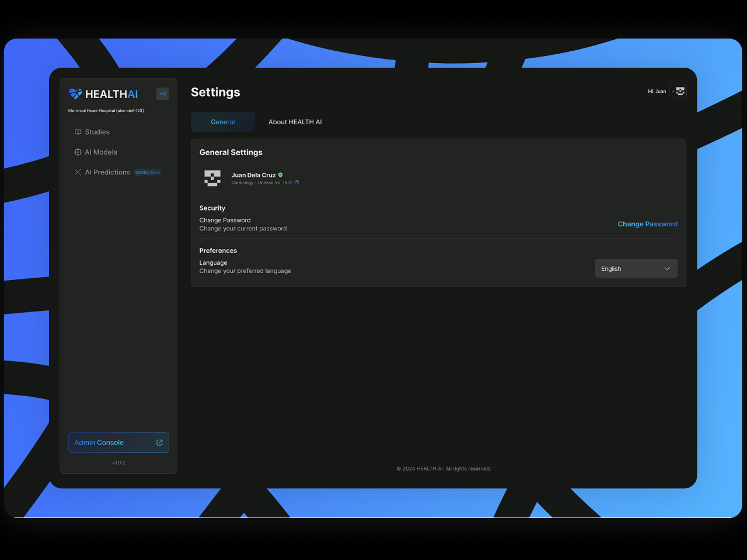The height and width of the screenshot is (560, 747).
Task: Open the Admin Console button
Action: (x=111, y=442)
